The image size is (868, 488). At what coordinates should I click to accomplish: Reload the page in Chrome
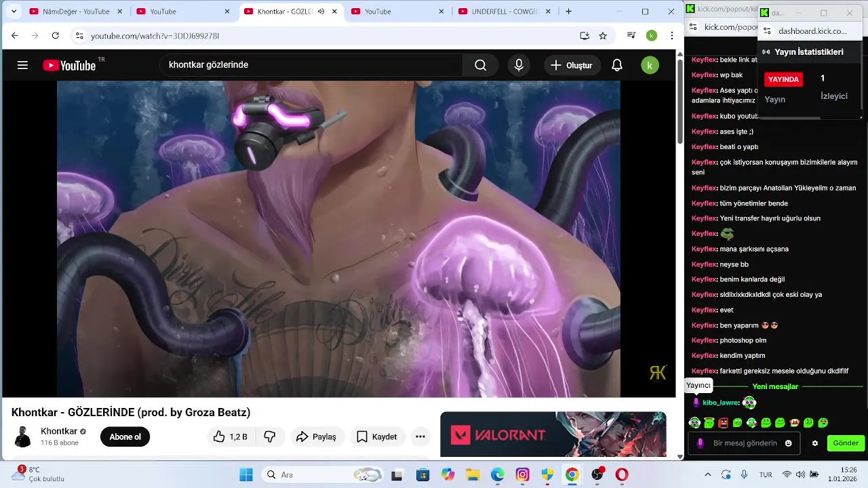pyautogui.click(x=56, y=35)
